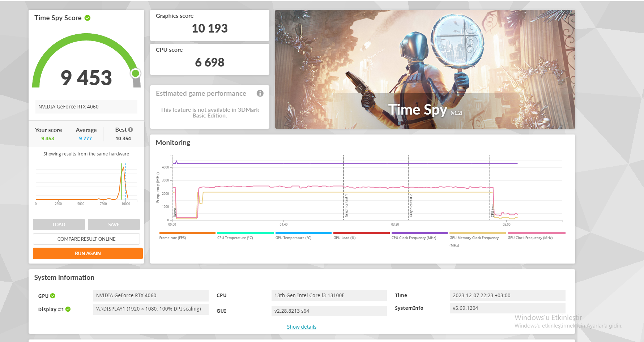This screenshot has height=342, width=644.
Task: Click the feature not available in Basic Edition message
Action: [210, 113]
